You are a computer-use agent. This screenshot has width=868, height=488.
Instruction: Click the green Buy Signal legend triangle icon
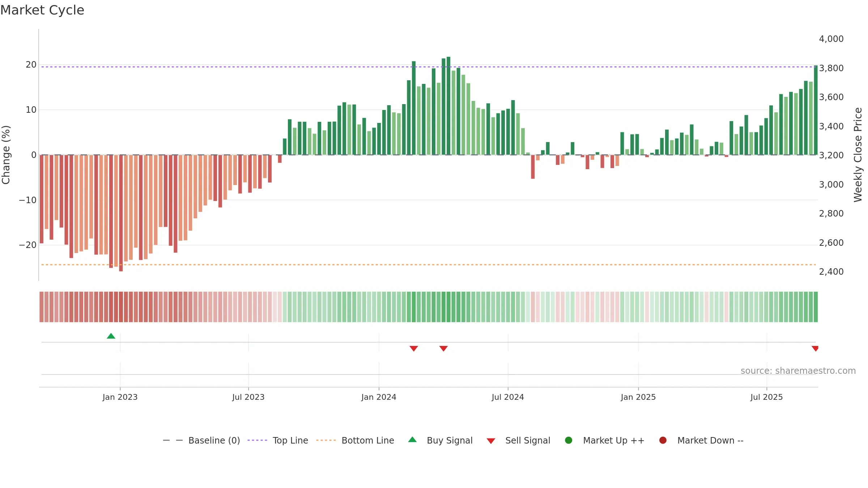(412, 440)
